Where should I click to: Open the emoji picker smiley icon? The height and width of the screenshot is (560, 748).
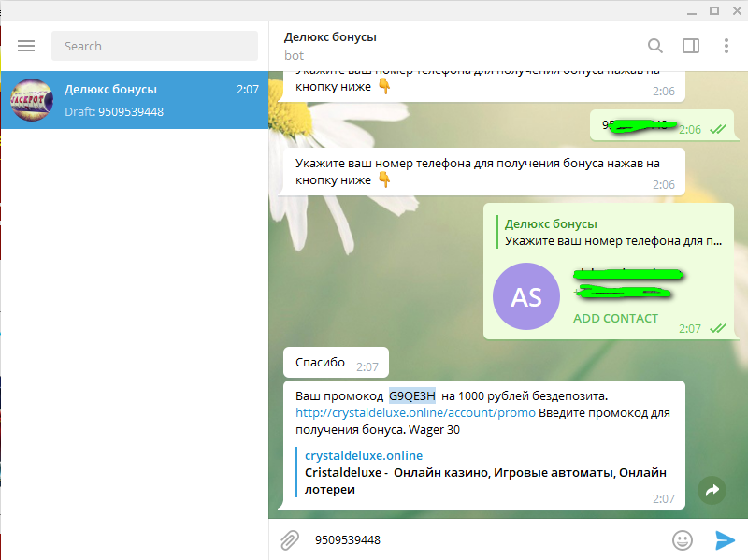click(x=683, y=540)
